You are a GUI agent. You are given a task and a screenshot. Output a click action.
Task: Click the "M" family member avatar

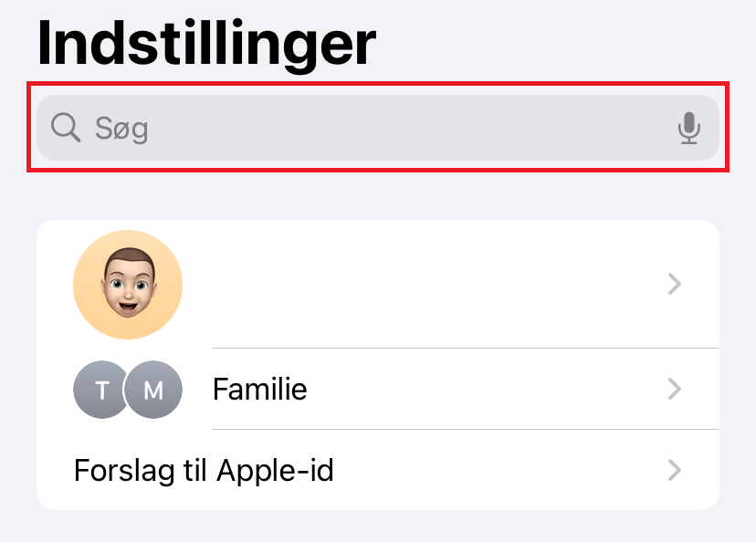coord(154,391)
